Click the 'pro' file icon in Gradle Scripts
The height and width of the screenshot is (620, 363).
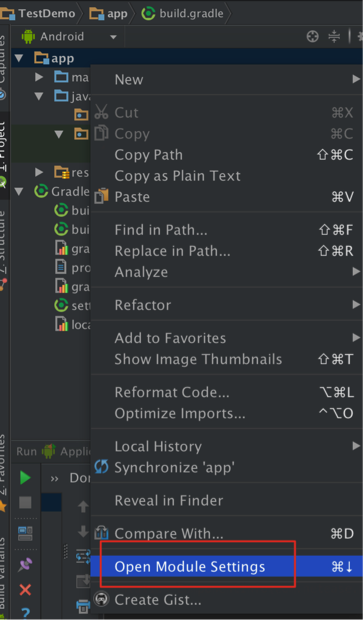point(60,268)
